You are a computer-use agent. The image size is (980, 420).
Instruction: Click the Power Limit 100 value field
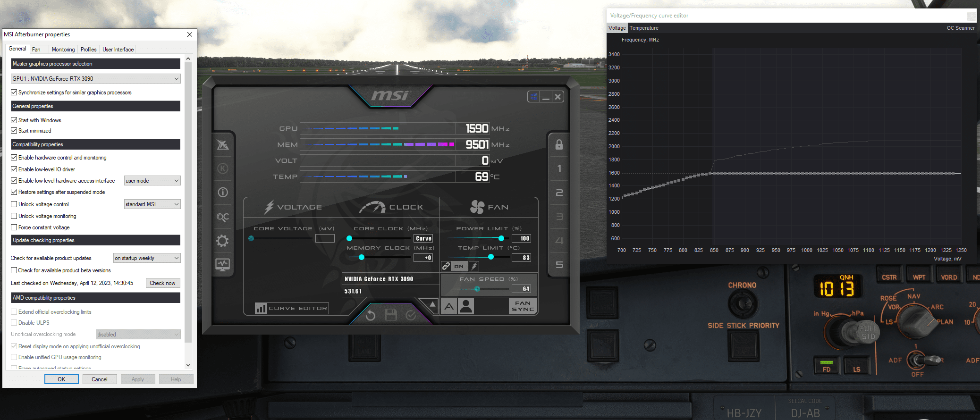coord(522,238)
